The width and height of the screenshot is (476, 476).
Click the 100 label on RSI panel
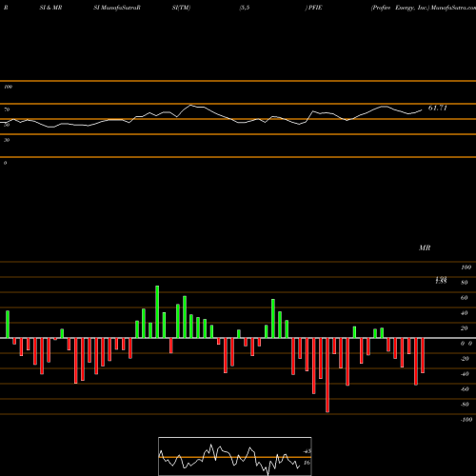click(8, 87)
